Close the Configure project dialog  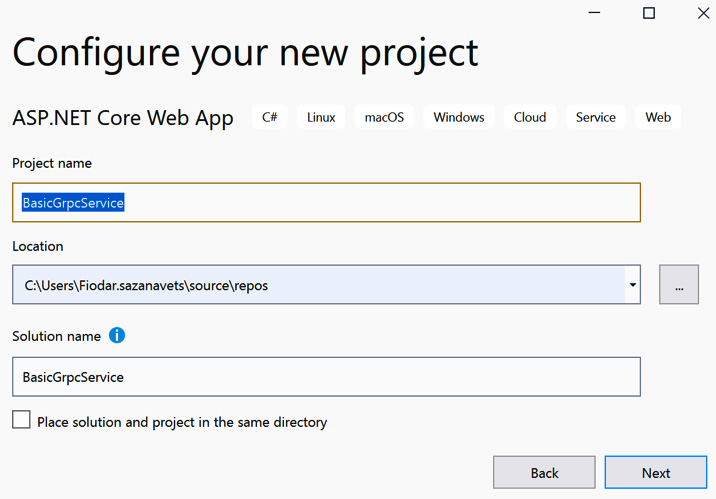(703, 13)
